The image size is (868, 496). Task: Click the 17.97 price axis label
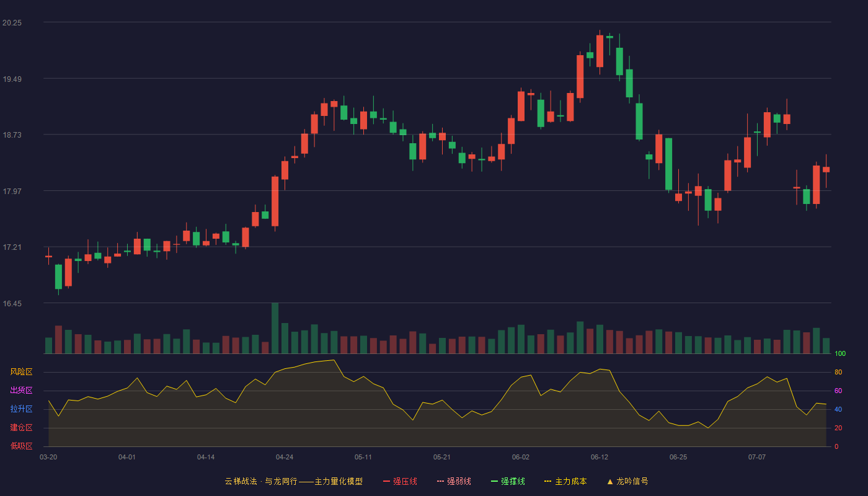click(12, 192)
